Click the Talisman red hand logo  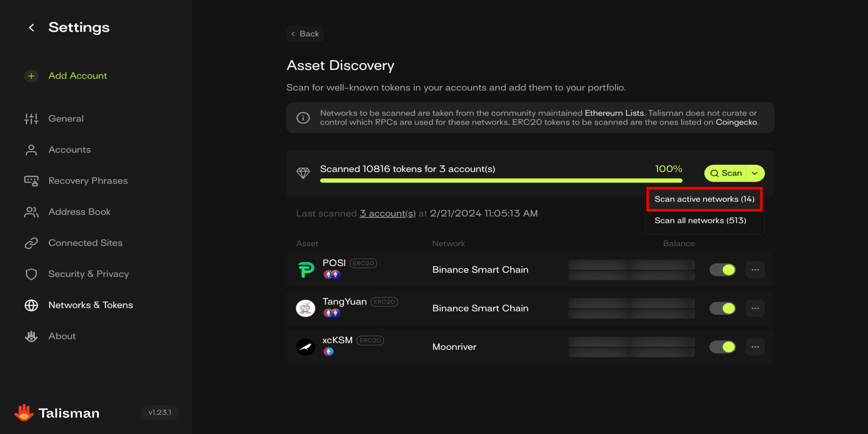[x=24, y=413]
